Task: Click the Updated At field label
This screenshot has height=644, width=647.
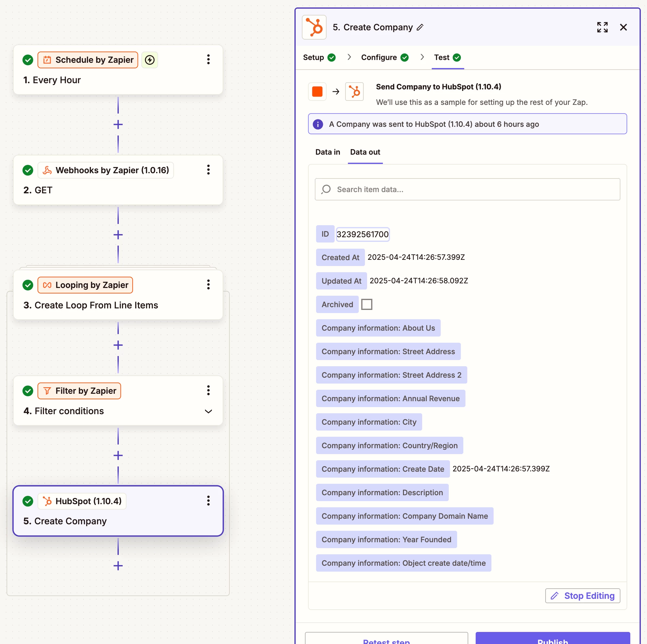Action: click(341, 281)
